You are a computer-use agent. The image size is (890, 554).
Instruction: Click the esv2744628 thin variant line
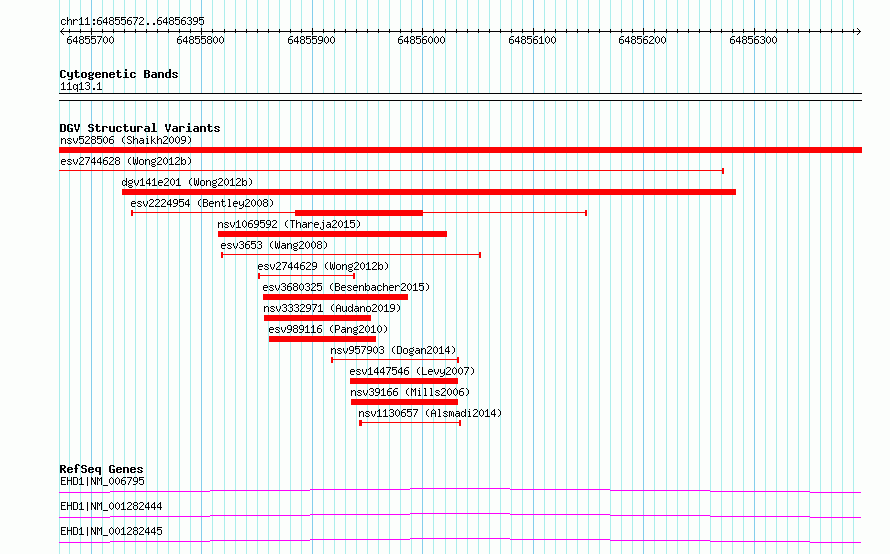(391, 171)
